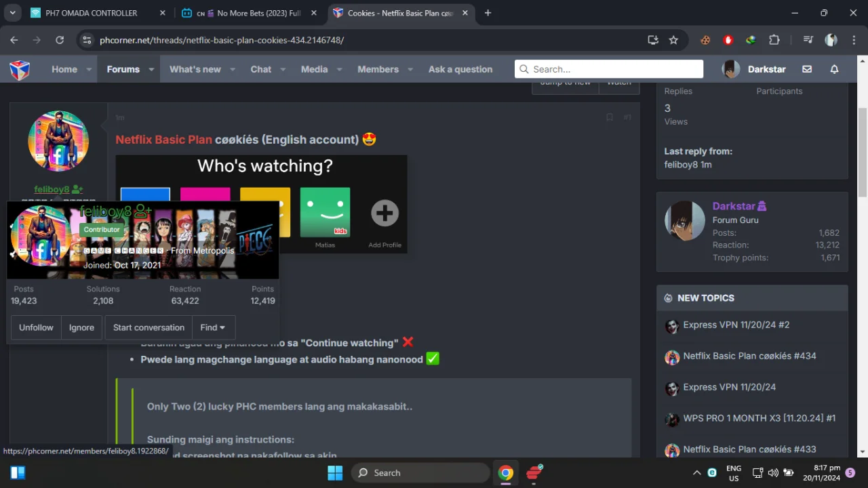Expand the Home menu dropdown arrow
The height and width of the screenshot is (488, 868).
pos(90,69)
